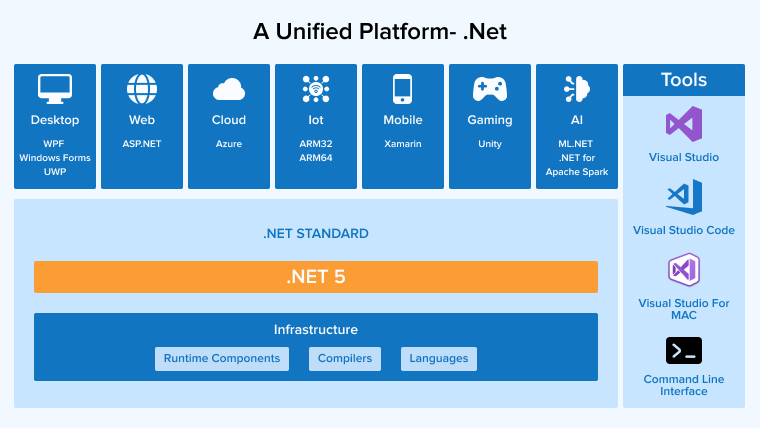760x428 pixels.
Task: Click the orange .NET 5 bar
Action: (x=316, y=277)
